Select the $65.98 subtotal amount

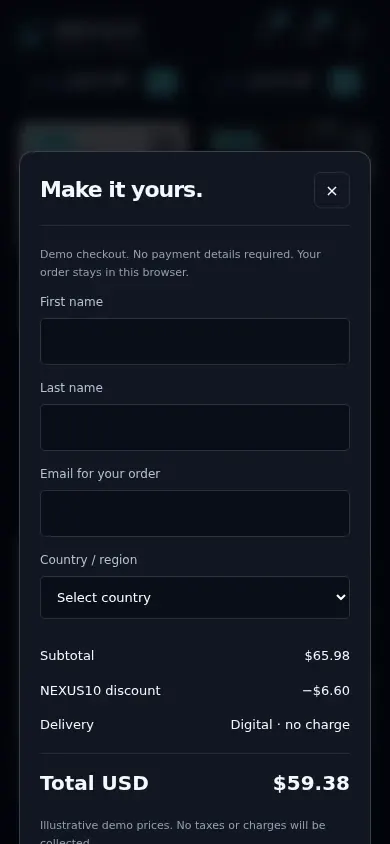327,656
